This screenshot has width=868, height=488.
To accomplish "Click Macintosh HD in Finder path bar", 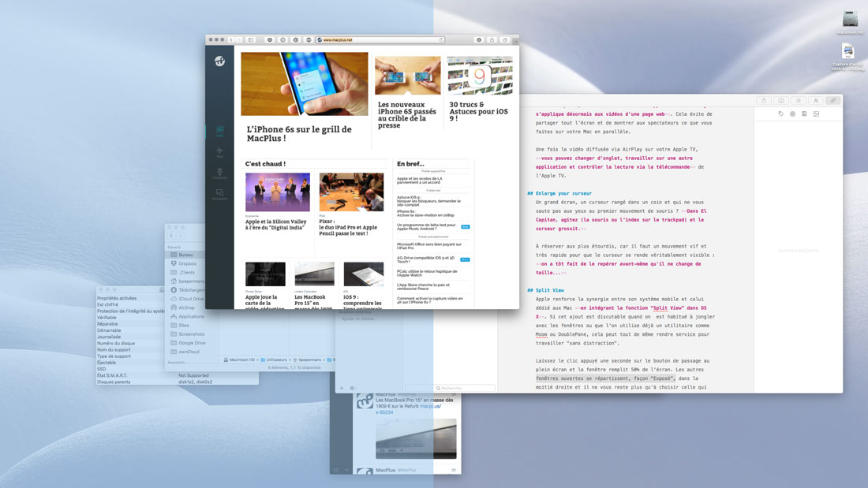I will click(239, 359).
